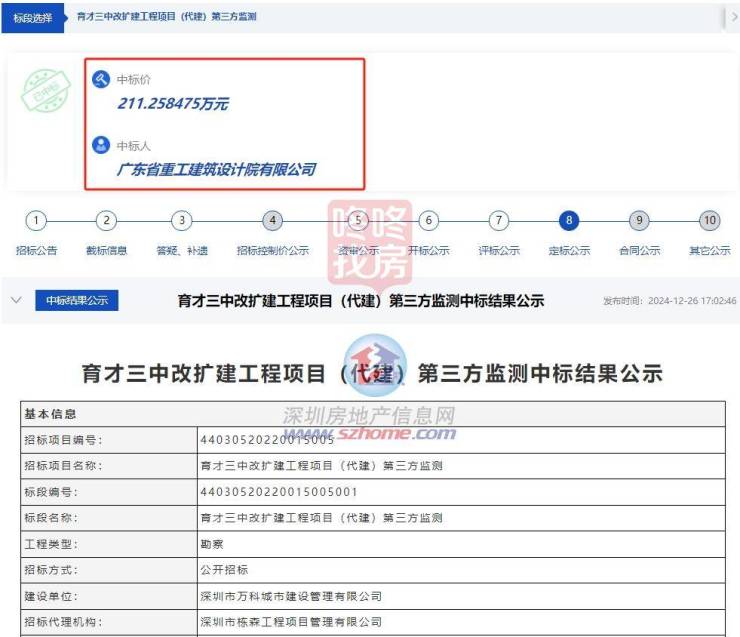Go to step 1 circle 招标公告
Screen dimensions: 740x637
click(36, 220)
